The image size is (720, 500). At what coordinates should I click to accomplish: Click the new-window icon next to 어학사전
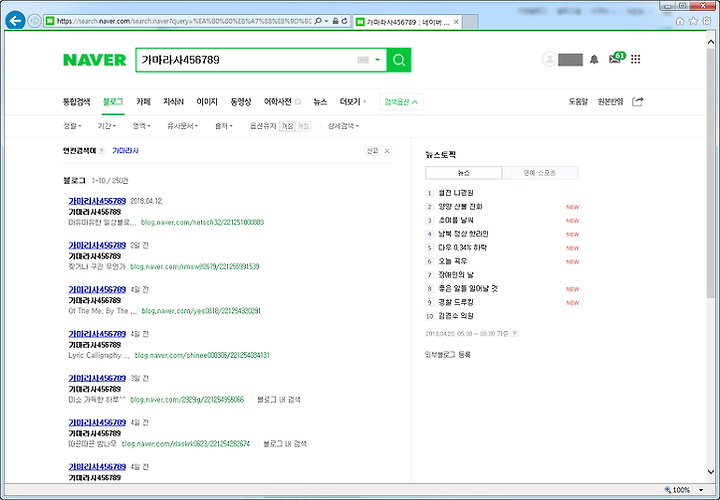pyautogui.click(x=298, y=101)
